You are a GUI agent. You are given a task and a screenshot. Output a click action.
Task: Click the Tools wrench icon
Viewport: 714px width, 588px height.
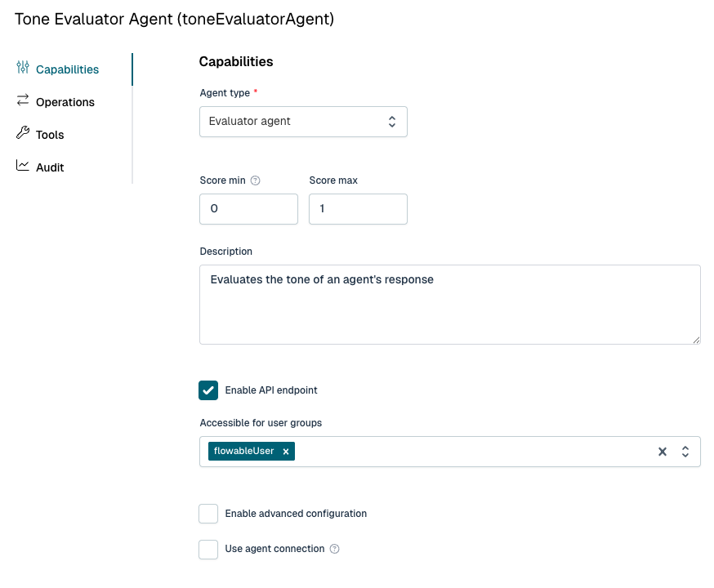[23, 133]
